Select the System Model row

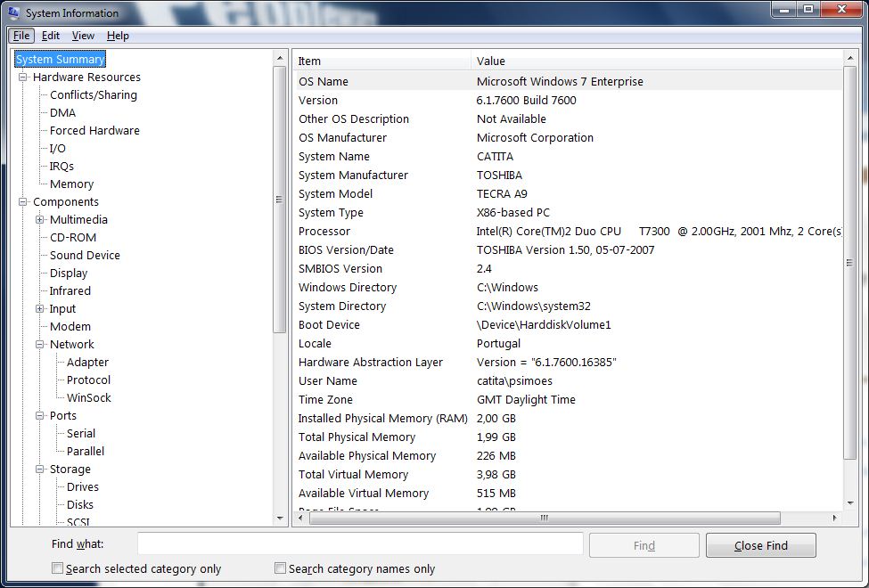(x=569, y=194)
